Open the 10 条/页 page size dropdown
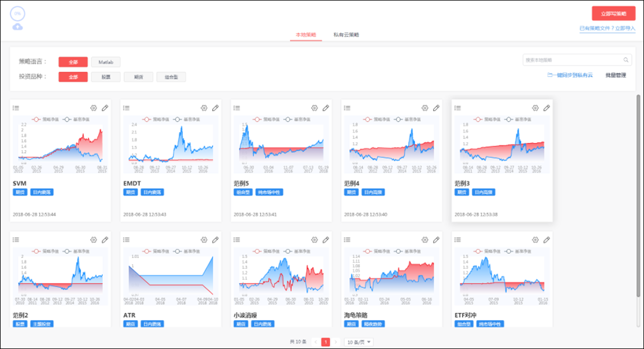 pos(359,342)
